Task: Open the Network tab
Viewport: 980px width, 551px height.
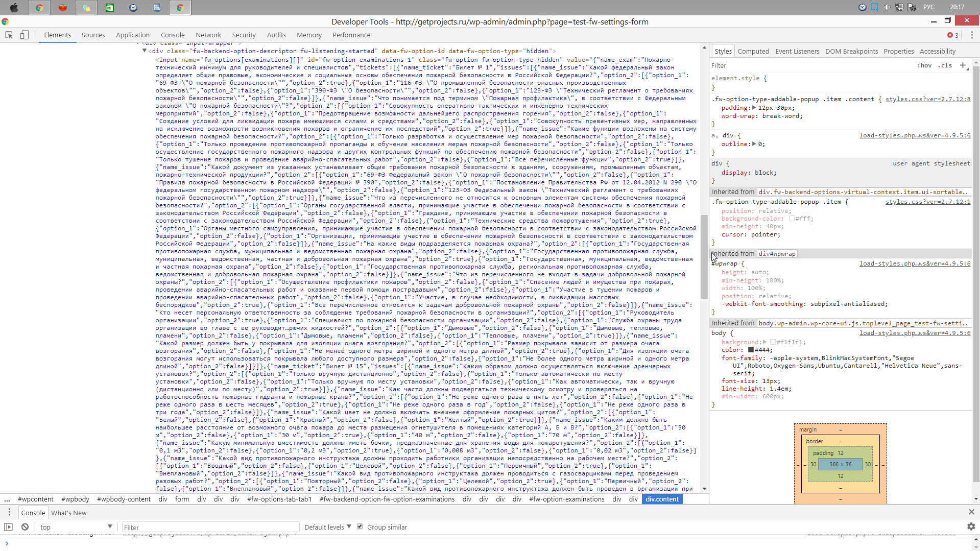Action: click(208, 35)
